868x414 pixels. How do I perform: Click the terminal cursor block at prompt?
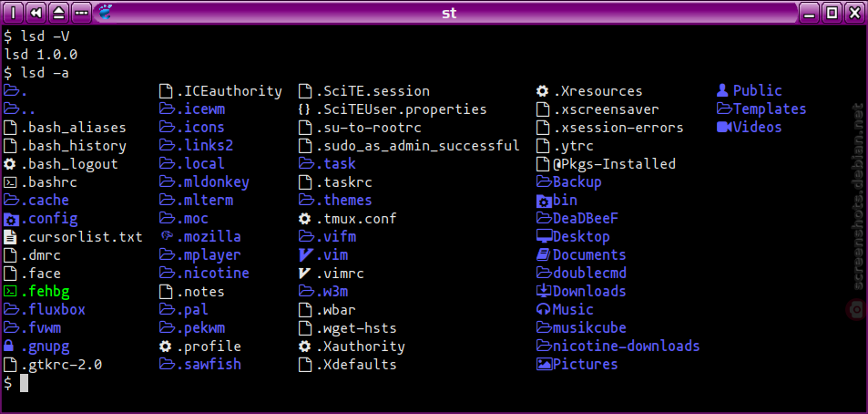[24, 383]
